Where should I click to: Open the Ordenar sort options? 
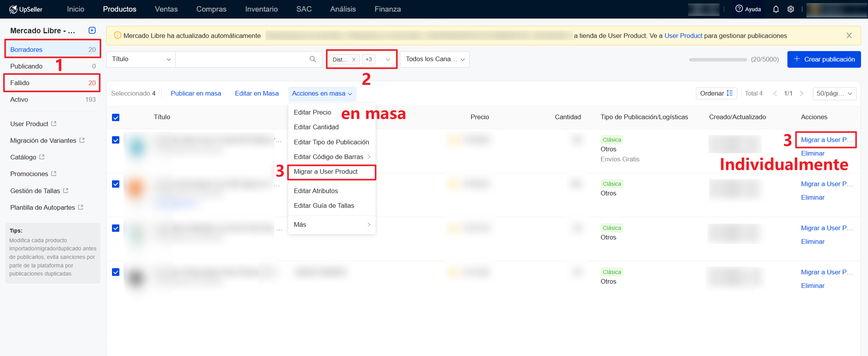click(x=716, y=93)
